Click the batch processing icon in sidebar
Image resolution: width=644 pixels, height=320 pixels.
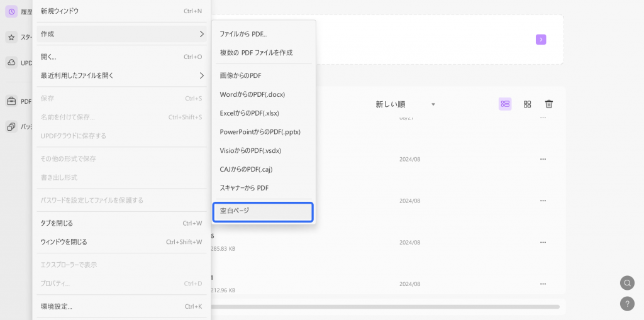click(x=11, y=126)
